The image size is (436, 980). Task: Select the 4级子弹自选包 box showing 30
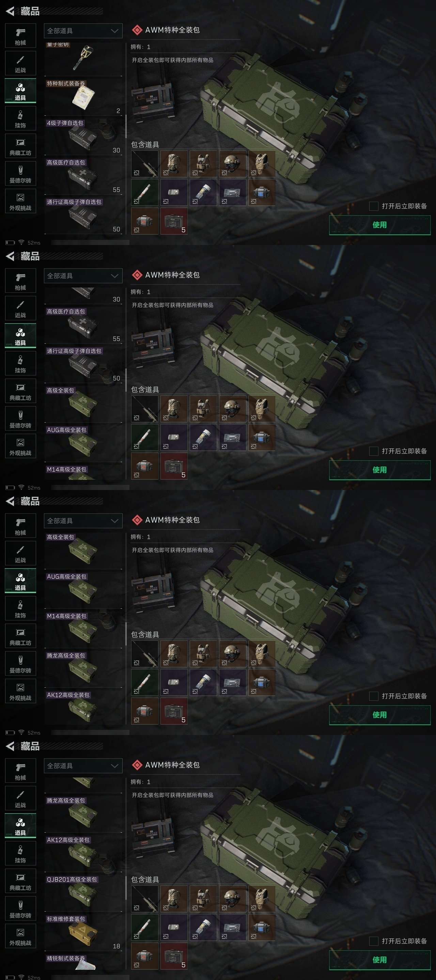(x=83, y=136)
